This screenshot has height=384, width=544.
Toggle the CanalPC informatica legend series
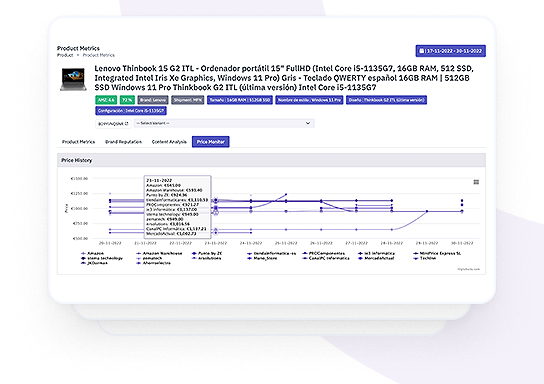coord(326,258)
